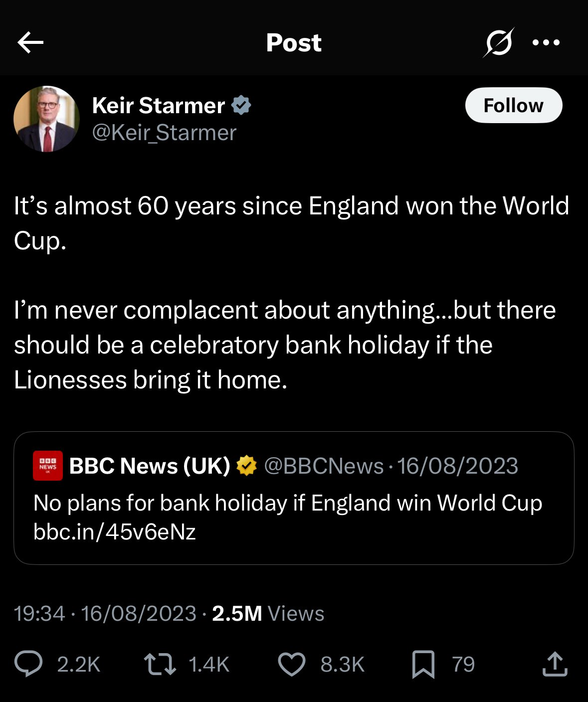This screenshot has width=588, height=702.
Task: Tap the @Keir_Starmer handle
Action: (x=164, y=133)
